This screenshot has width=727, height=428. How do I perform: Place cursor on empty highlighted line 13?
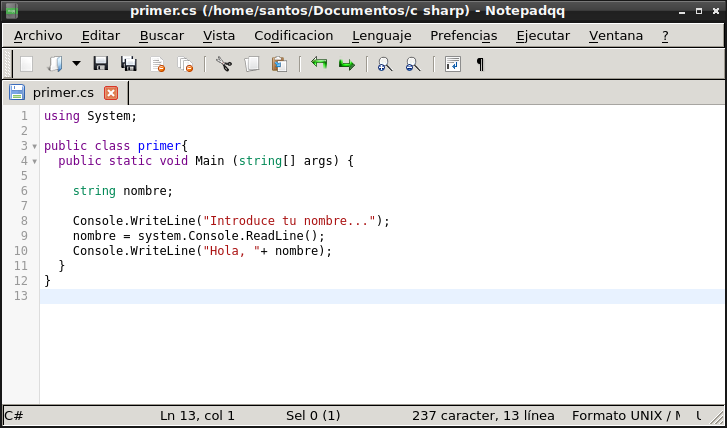click(382, 296)
